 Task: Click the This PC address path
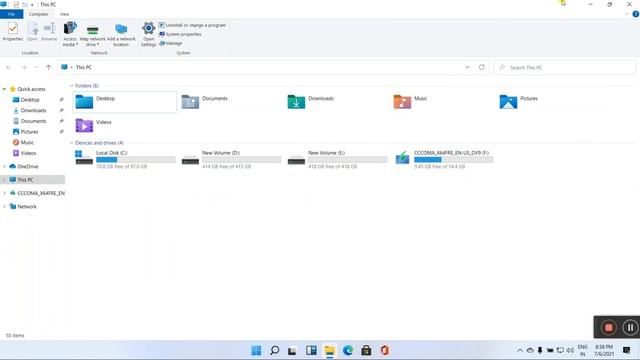click(x=84, y=67)
